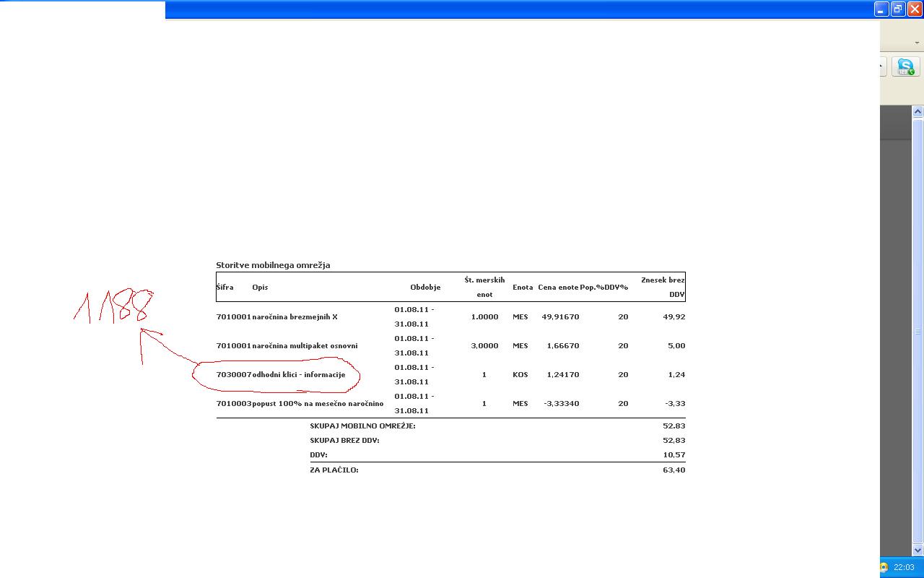Click the 'Šifra' column header
The image size is (924, 578).
pyautogui.click(x=225, y=287)
